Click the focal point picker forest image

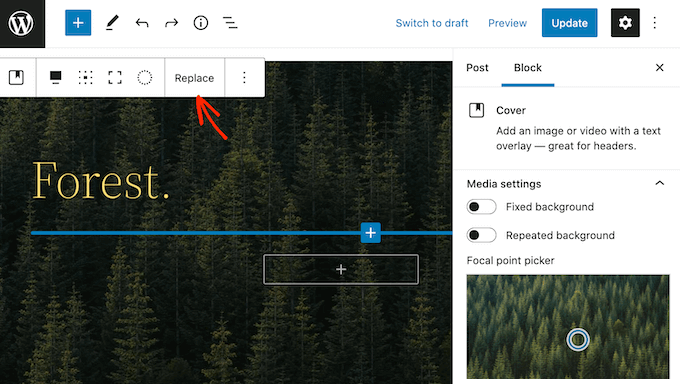click(568, 327)
